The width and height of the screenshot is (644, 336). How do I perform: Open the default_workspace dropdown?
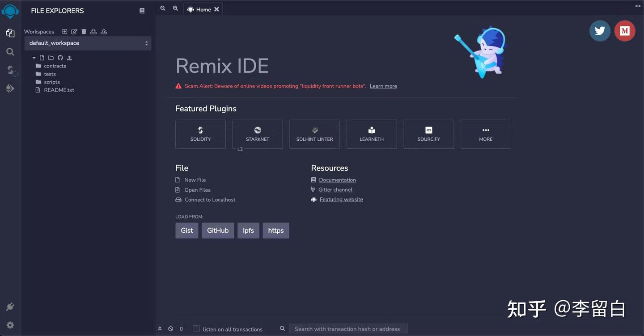pyautogui.click(x=88, y=43)
